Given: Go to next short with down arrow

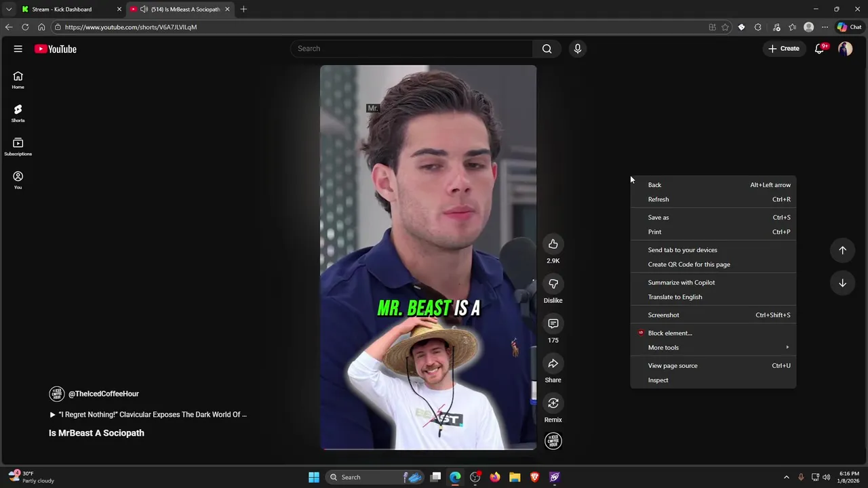Looking at the screenshot, I should (842, 283).
